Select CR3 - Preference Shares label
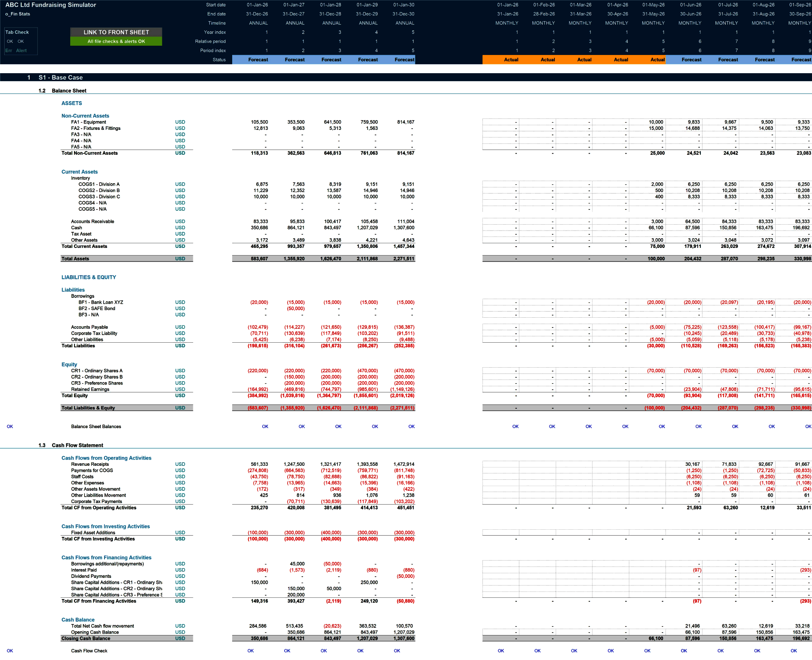812x660 pixels. coord(97,383)
